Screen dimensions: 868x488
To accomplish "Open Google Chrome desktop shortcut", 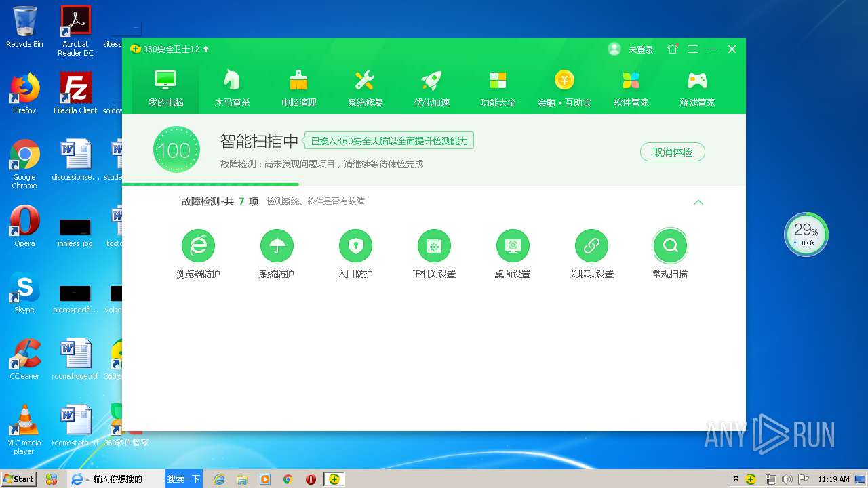I will (24, 164).
